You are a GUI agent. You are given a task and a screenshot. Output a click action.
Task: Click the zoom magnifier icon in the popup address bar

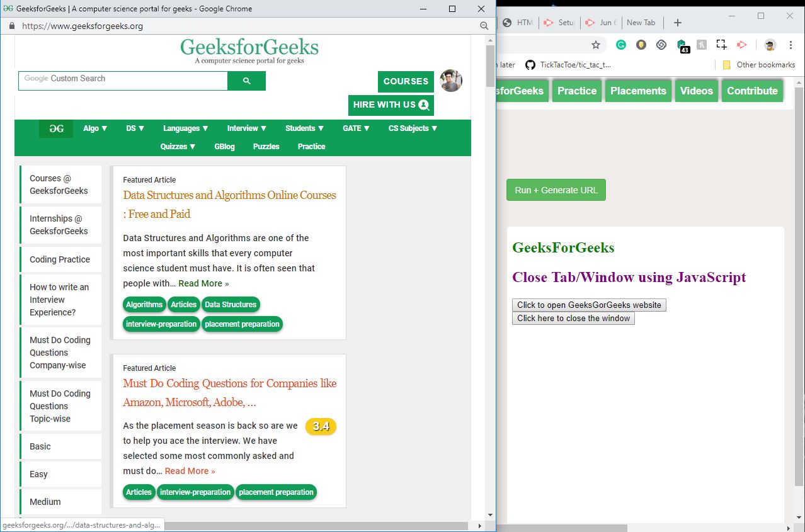484,26
